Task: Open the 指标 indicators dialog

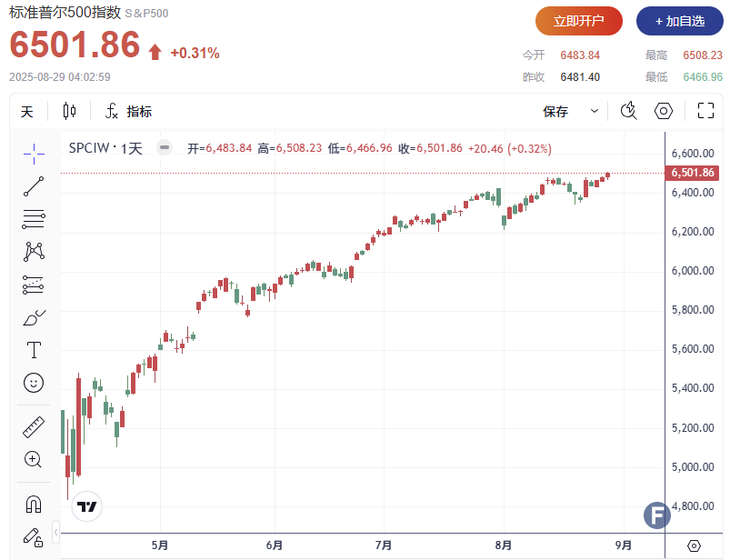Action: pyautogui.click(x=129, y=112)
